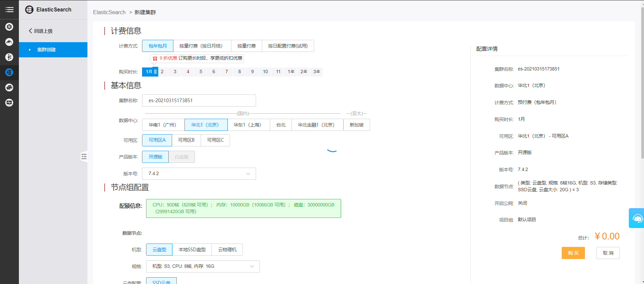Choose 包年包月 billing method
The image size is (644, 284).
point(158,46)
